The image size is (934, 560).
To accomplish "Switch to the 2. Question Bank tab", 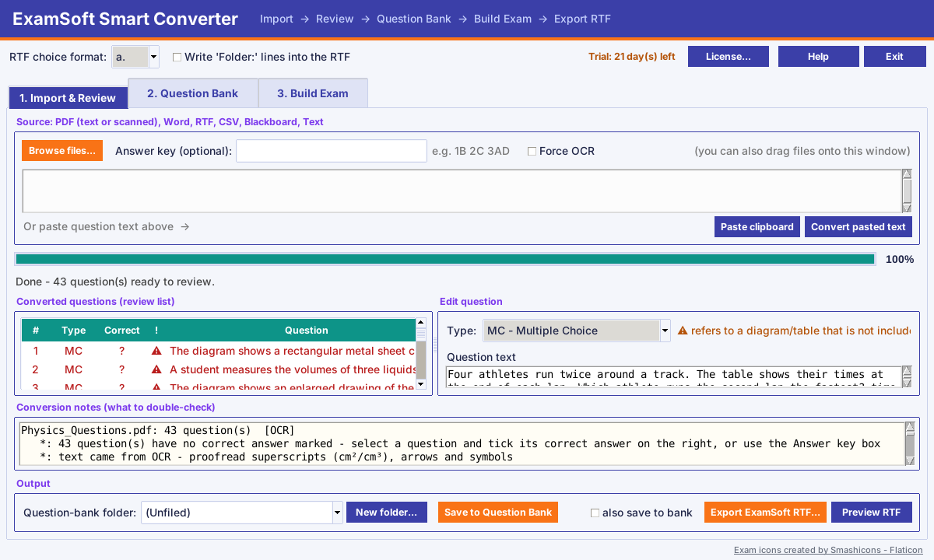I will [x=193, y=93].
